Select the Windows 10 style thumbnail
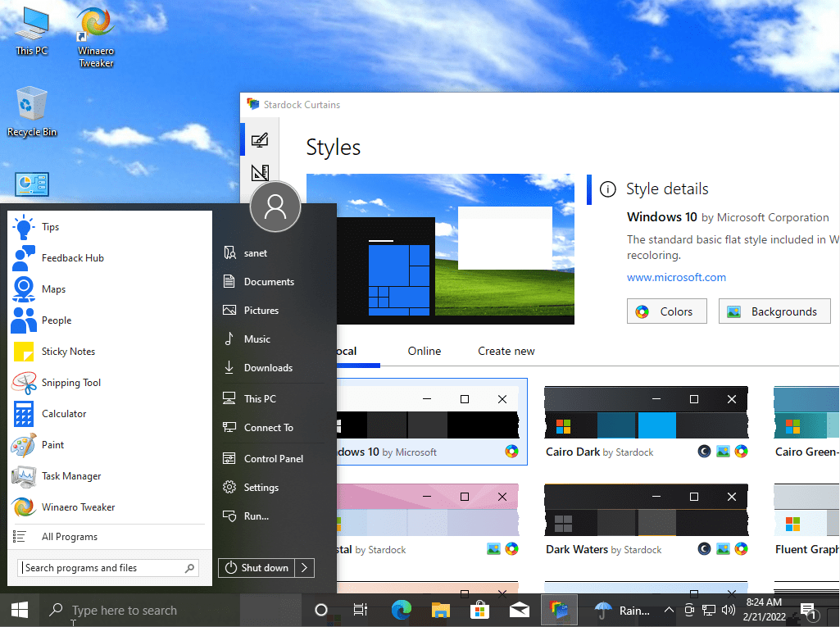The image size is (840, 627). click(x=432, y=421)
